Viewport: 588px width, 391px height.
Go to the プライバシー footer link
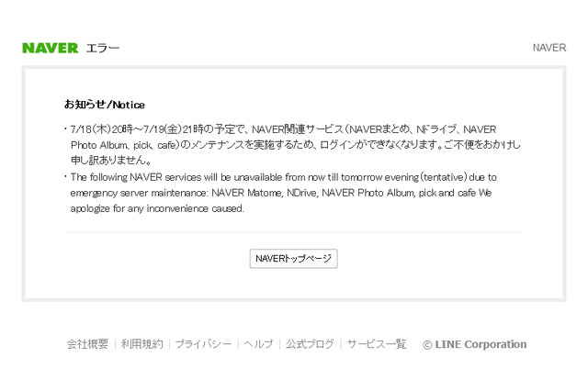tap(203, 344)
